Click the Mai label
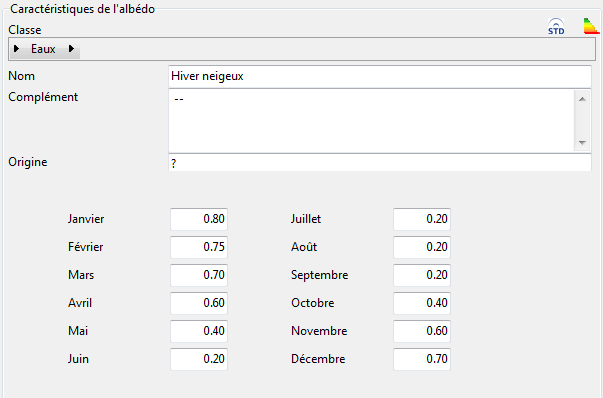The image size is (603, 398). [x=78, y=331]
